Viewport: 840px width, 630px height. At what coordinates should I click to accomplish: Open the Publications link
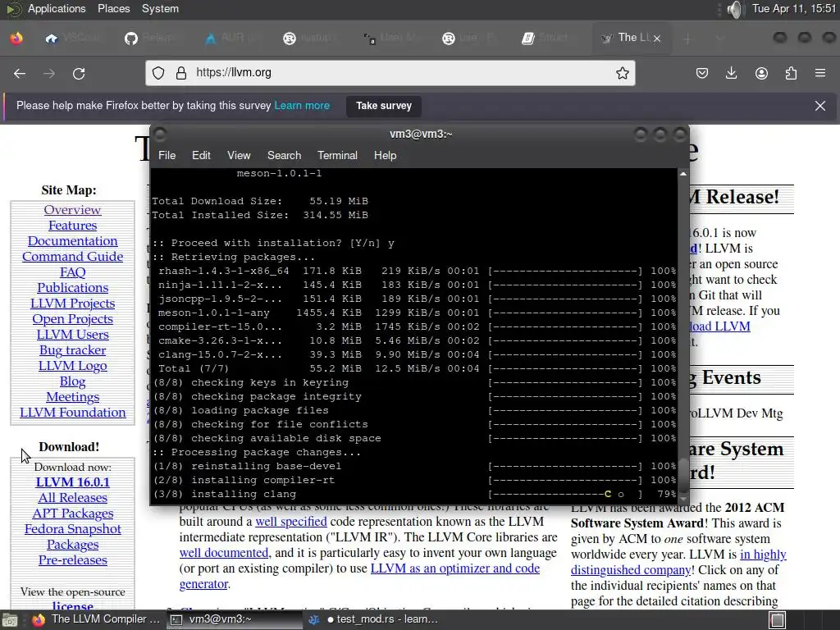pyautogui.click(x=72, y=288)
